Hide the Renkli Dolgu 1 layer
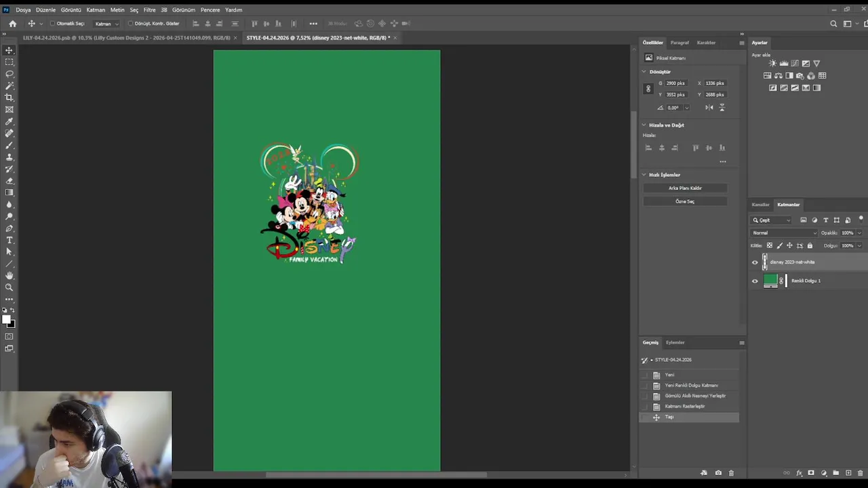Image resolution: width=868 pixels, height=488 pixels. [x=755, y=281]
